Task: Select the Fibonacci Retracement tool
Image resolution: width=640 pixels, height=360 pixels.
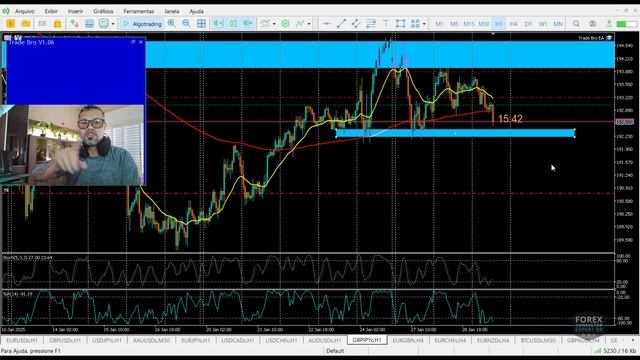Action: [371, 24]
